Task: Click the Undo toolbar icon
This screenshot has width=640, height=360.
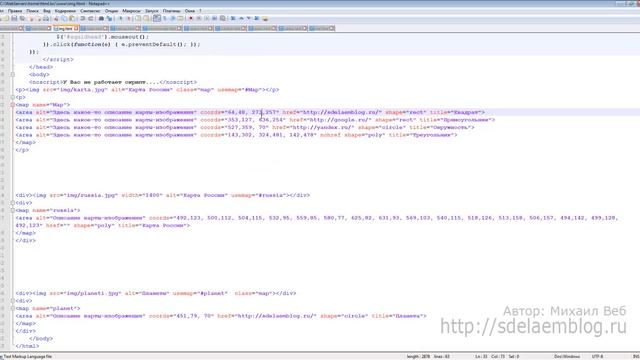Action: (x=82, y=18)
